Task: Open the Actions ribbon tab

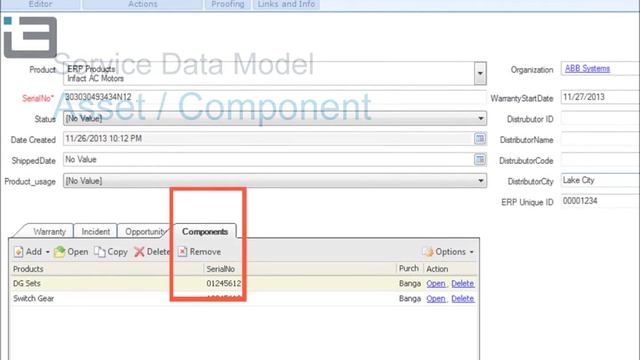Action: 142,4
